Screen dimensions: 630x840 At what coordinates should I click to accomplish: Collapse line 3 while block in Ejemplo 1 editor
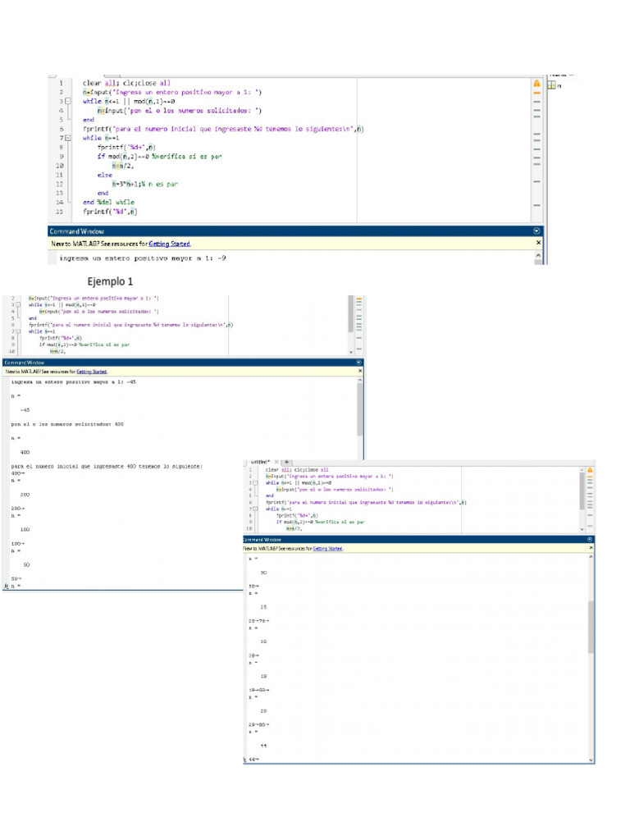[x=18, y=305]
